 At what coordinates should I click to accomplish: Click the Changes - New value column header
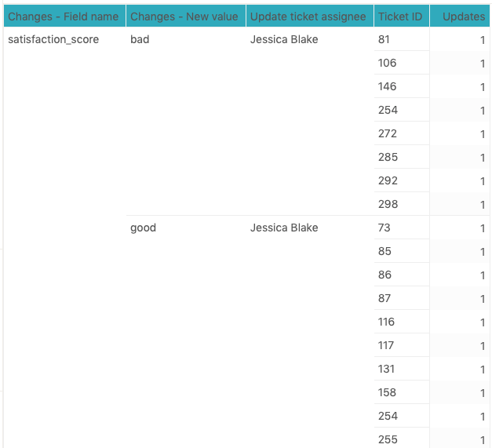184,16
